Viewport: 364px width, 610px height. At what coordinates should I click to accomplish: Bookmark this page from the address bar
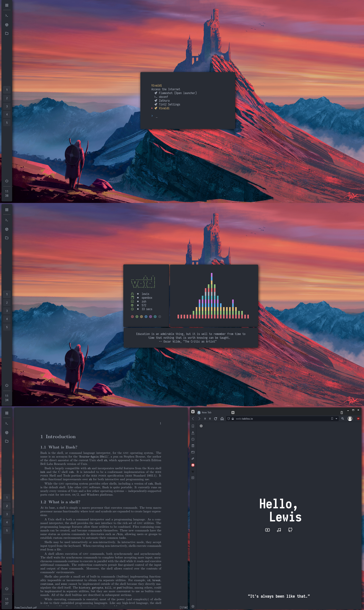332,419
